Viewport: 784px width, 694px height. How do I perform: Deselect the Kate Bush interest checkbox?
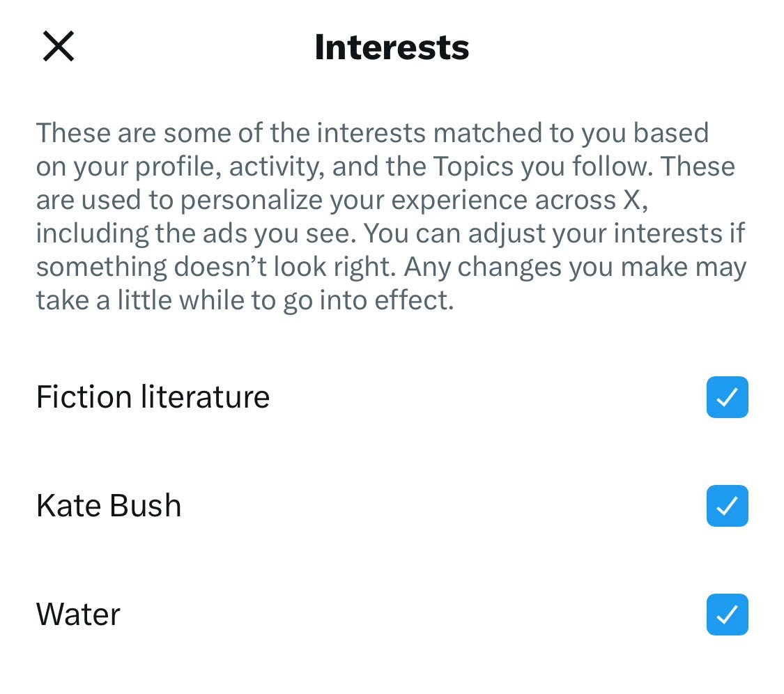727,506
